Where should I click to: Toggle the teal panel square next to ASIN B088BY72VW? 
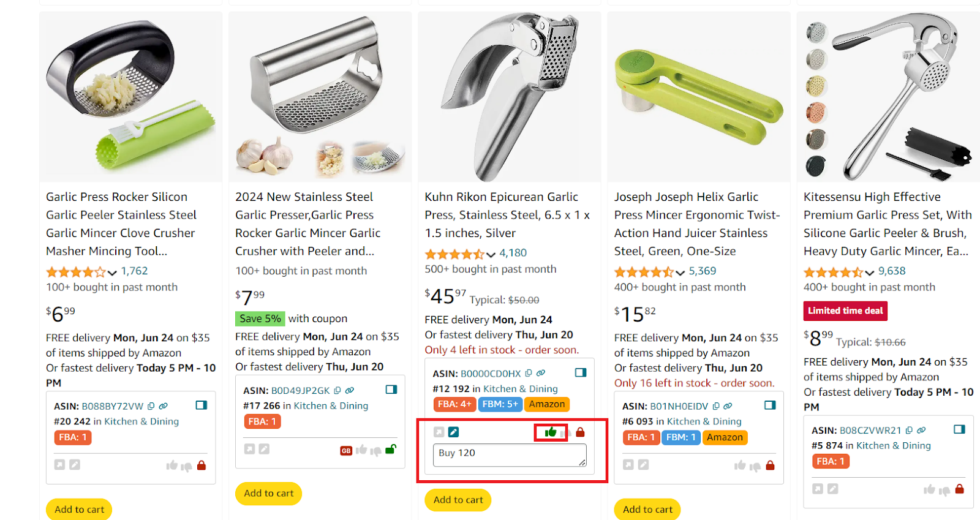[202, 405]
